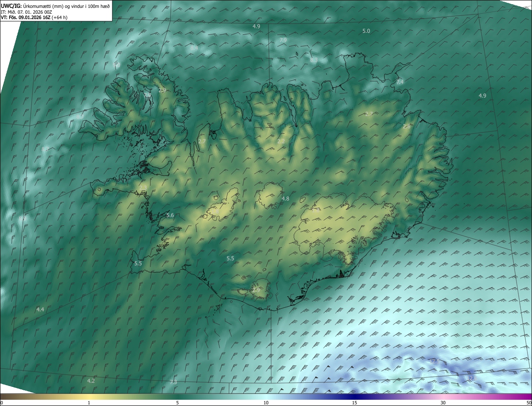Image resolution: width=532 pixels, height=406 pixels.
Task: Click the 4.4 value label
Action: click(x=40, y=310)
